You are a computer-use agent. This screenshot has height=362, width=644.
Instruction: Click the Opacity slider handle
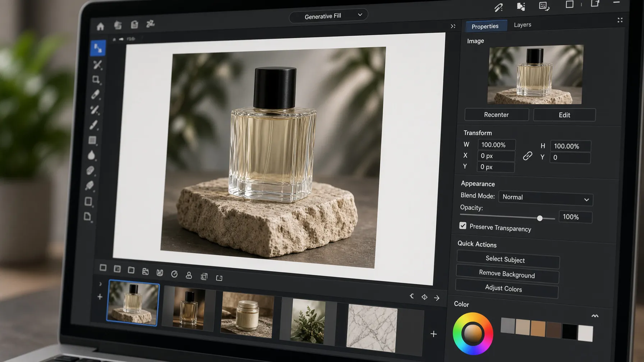[x=539, y=218]
